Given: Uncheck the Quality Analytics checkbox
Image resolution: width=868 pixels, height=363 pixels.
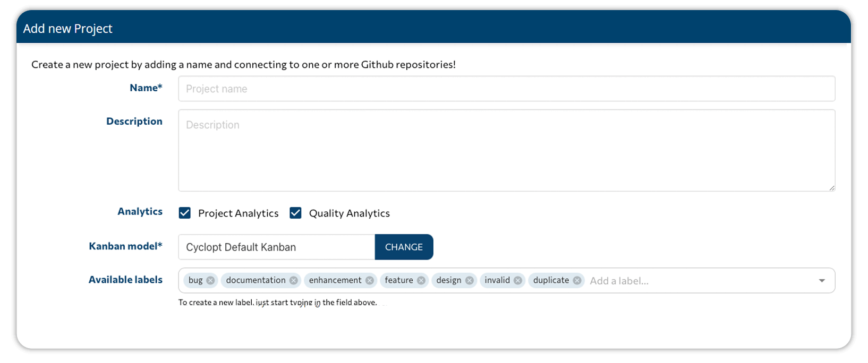Looking at the screenshot, I should coord(295,213).
